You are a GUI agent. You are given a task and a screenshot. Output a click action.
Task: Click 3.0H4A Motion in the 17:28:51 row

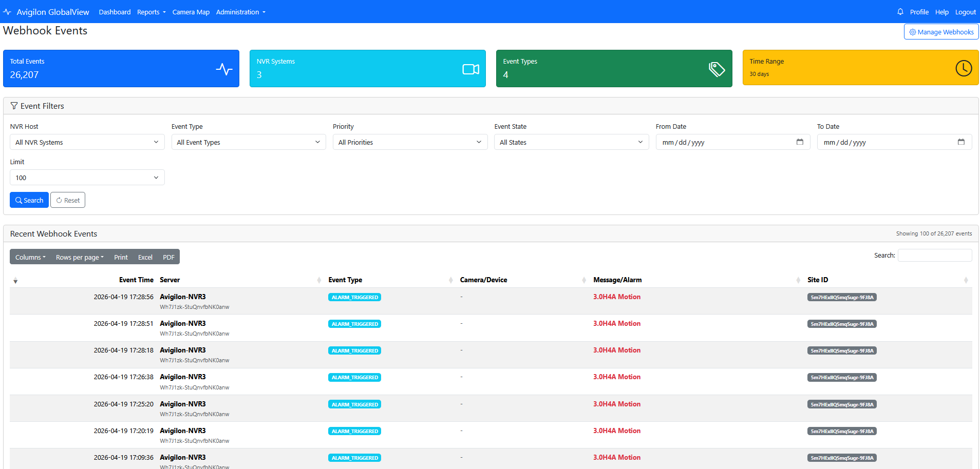click(x=617, y=323)
